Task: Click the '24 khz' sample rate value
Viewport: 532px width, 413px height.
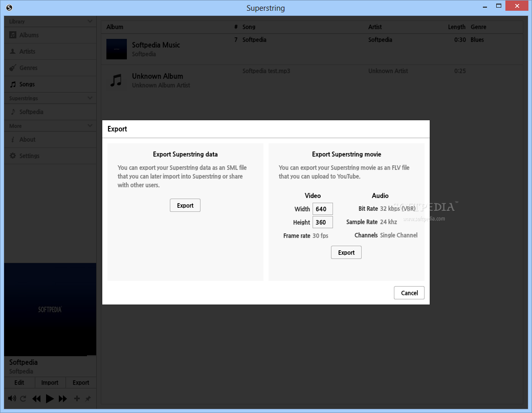Action: [388, 222]
